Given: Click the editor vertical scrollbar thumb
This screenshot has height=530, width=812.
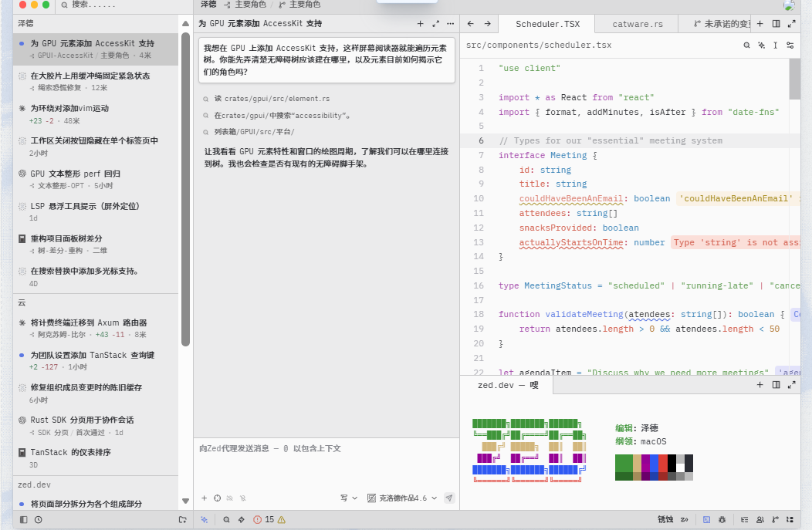Looking at the screenshot, I should tap(794, 79).
